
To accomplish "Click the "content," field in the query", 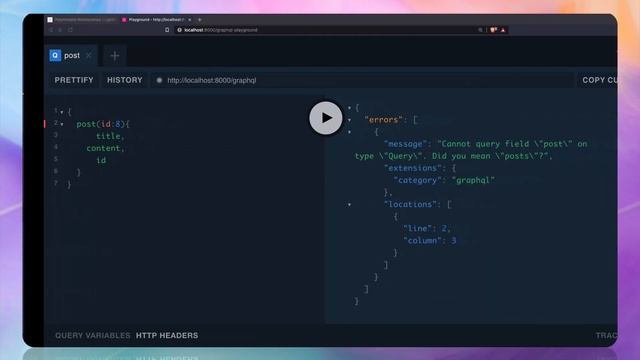I will tap(105, 148).
